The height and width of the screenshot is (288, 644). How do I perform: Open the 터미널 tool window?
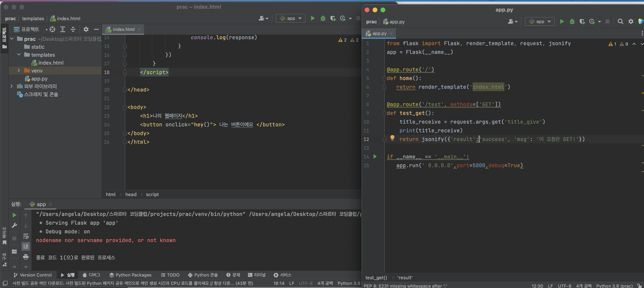pos(257,275)
